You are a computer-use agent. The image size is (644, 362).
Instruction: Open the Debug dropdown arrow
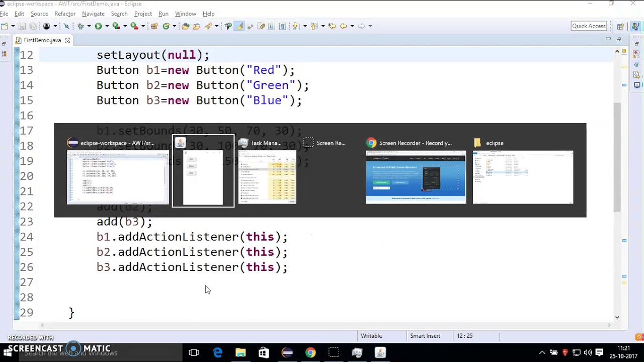(89, 26)
